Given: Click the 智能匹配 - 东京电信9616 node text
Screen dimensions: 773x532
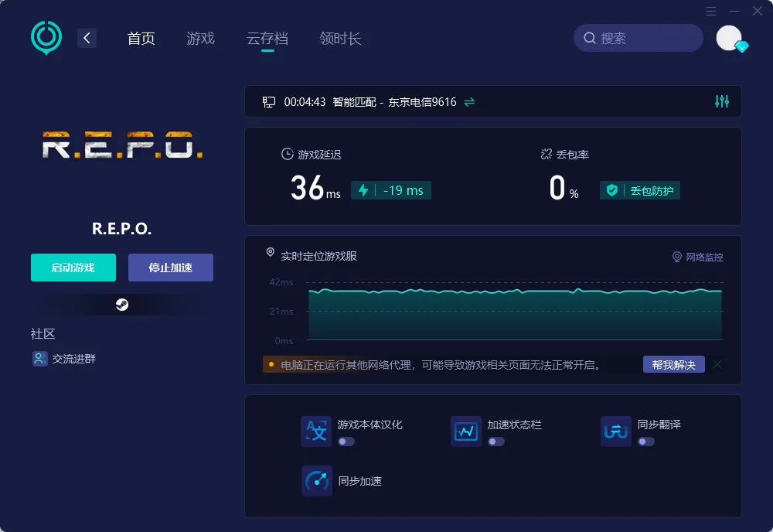Looking at the screenshot, I should pyautogui.click(x=394, y=102).
